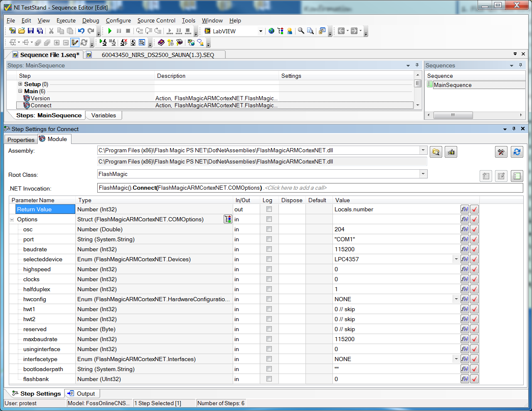Open the Execute menu

tap(66, 20)
